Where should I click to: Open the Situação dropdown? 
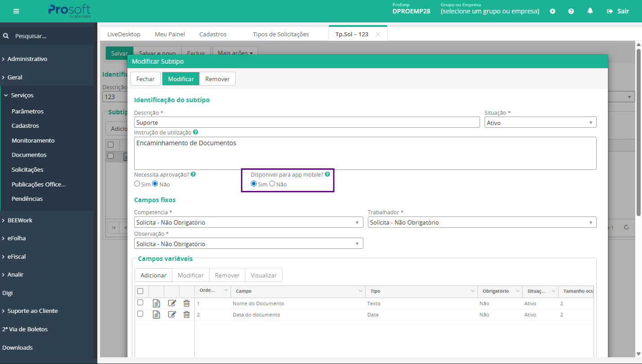540,122
